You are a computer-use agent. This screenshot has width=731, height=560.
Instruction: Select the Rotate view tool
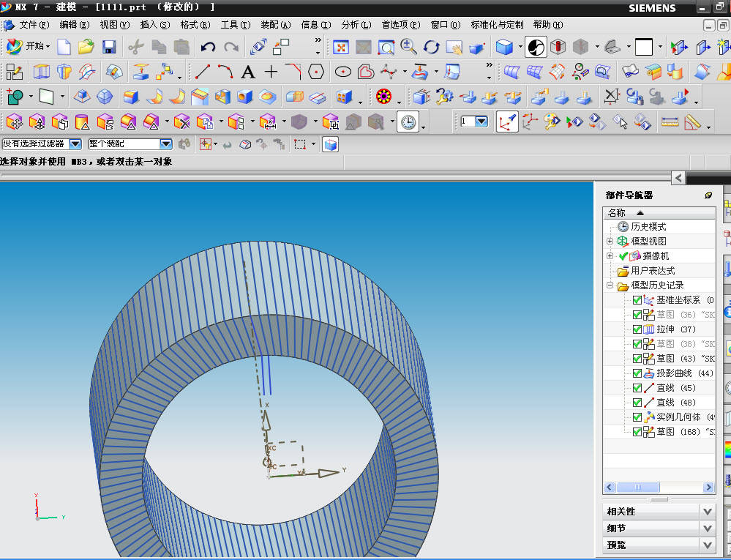(x=432, y=47)
